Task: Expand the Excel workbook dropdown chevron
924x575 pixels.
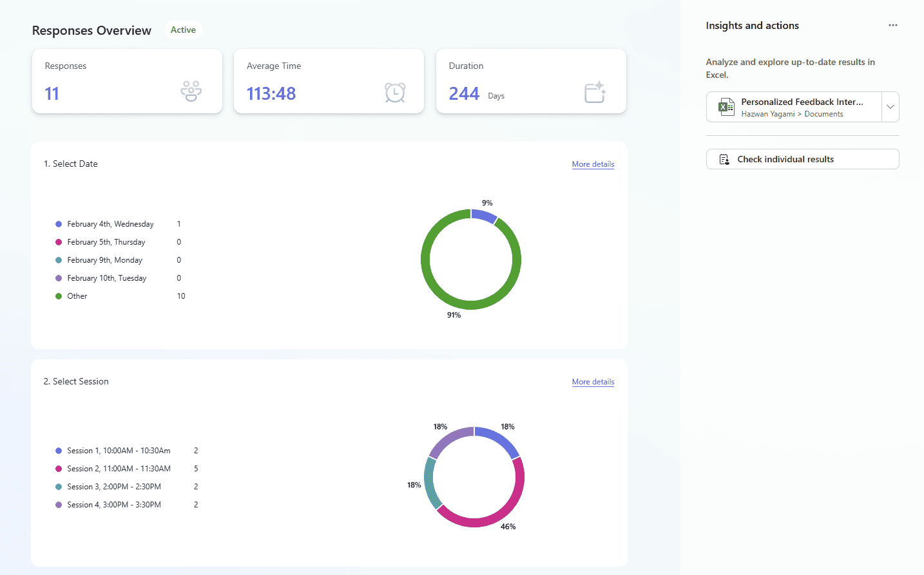Action: 890,107
